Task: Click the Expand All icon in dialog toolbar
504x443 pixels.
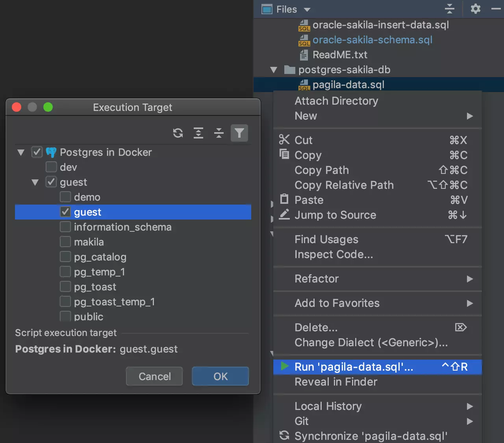Action: (198, 133)
